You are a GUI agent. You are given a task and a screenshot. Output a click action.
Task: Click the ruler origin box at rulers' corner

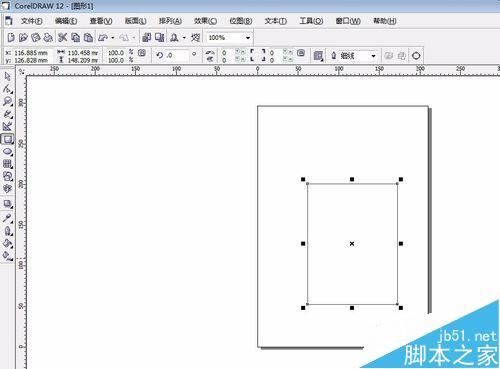(x=21, y=71)
